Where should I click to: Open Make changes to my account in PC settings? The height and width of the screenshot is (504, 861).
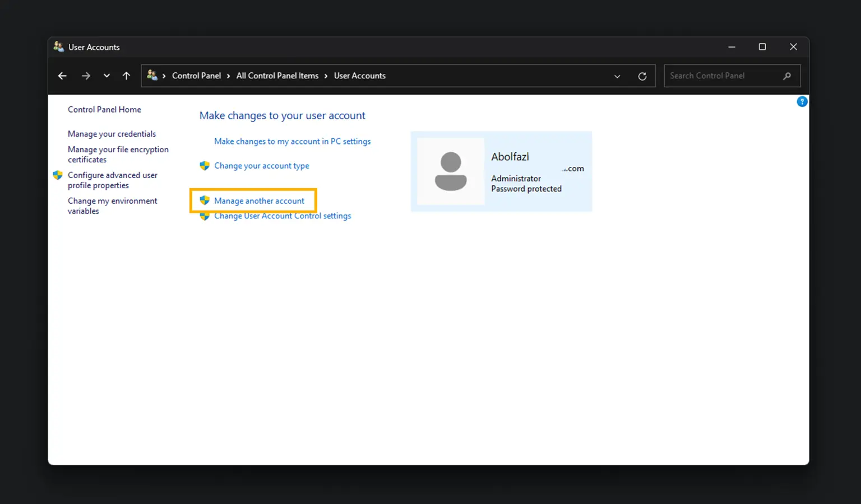tap(292, 142)
